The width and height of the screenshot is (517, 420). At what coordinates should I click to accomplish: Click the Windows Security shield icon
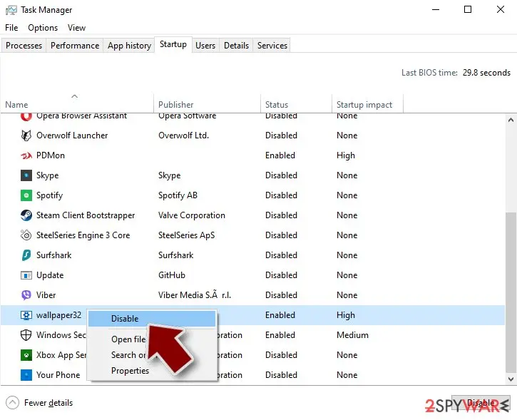[x=26, y=335]
